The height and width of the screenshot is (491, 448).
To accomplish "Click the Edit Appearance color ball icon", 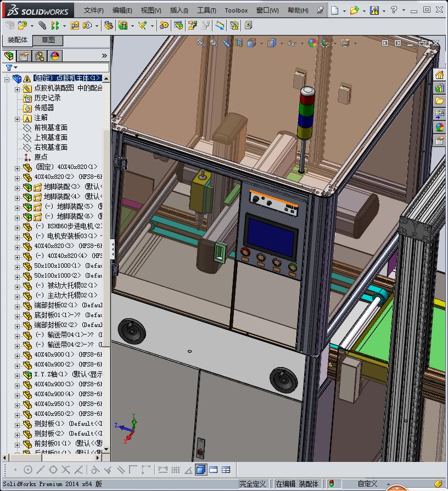I will point(312,43).
